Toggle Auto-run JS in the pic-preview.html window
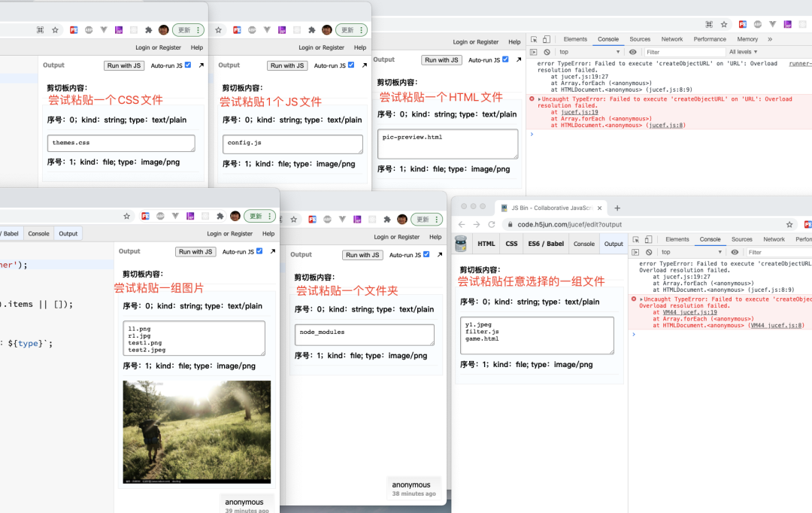Screen dimensions: 812x513 click(x=505, y=59)
